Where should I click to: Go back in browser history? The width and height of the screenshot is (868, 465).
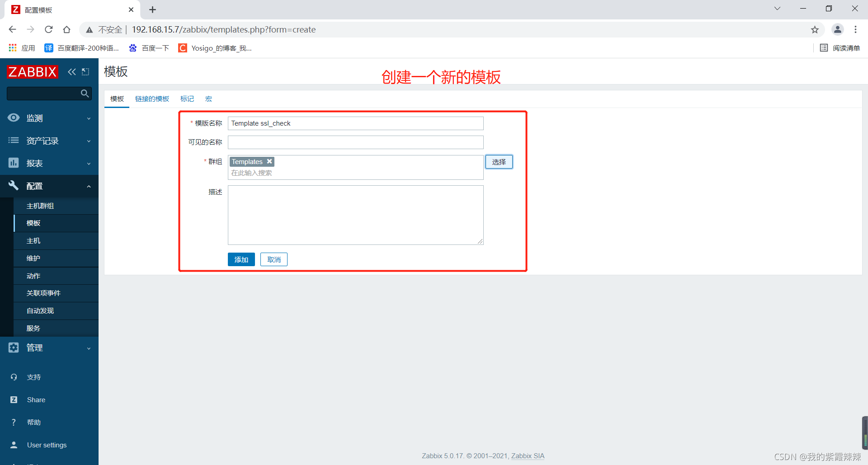13,29
